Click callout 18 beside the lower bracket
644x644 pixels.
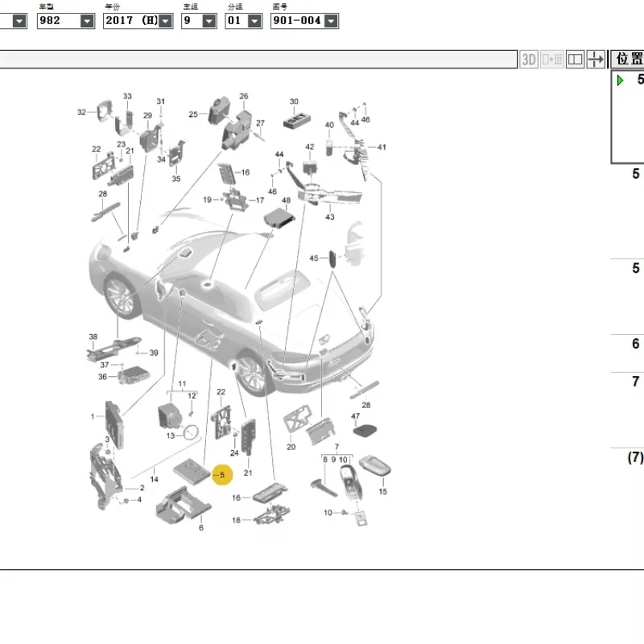236,520
